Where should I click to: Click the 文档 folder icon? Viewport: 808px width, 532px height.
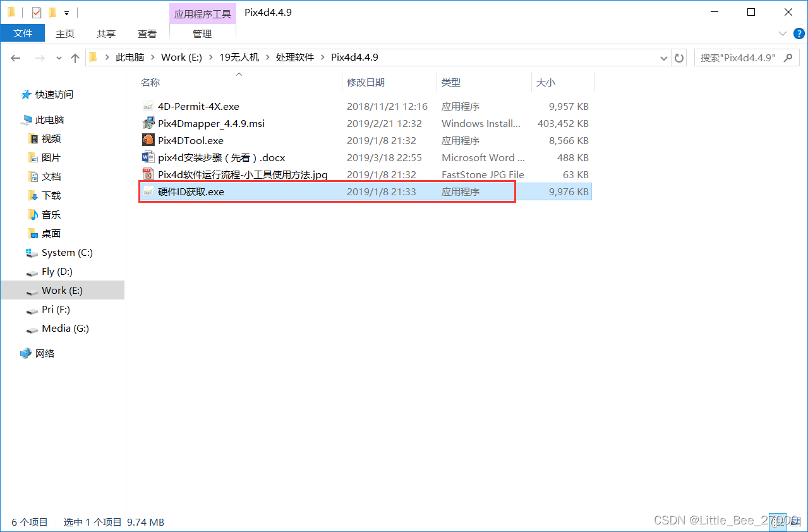tap(33, 176)
